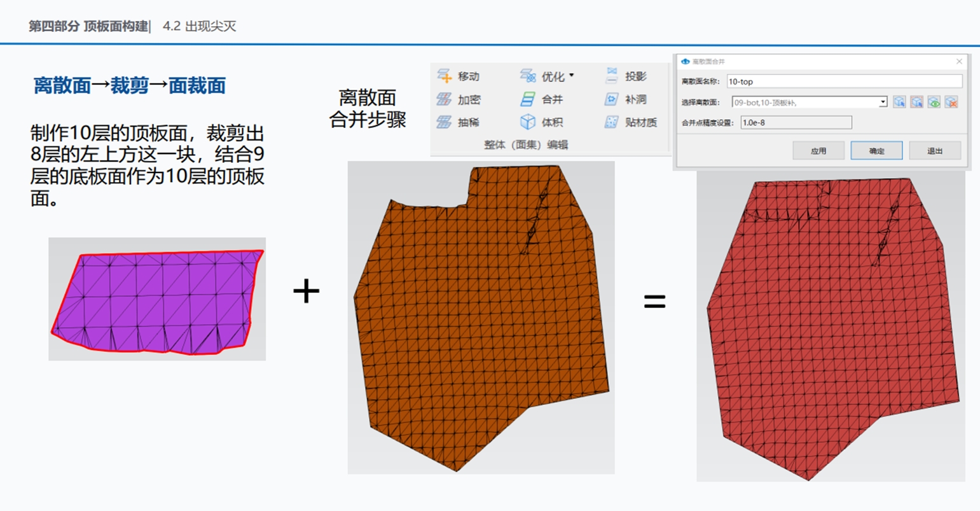Click the 移动 (Move) surface tool icon
Image resolution: width=980 pixels, height=511 pixels.
pyautogui.click(x=445, y=76)
